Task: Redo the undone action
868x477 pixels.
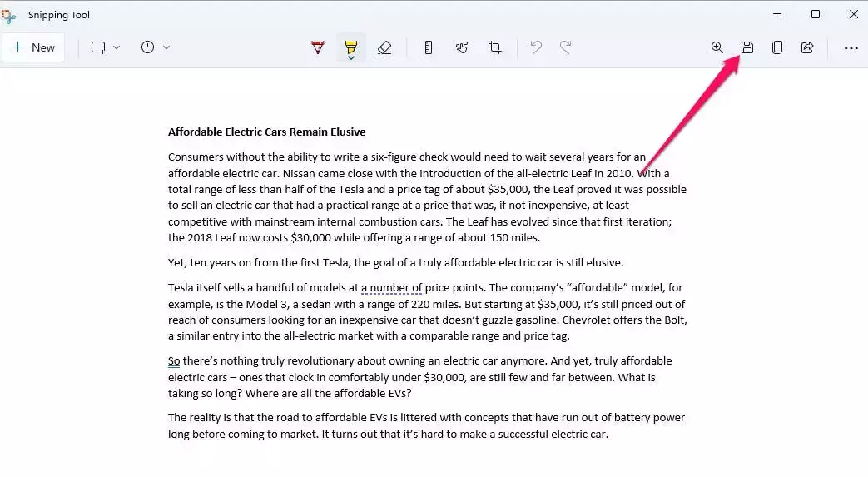Action: [565, 47]
